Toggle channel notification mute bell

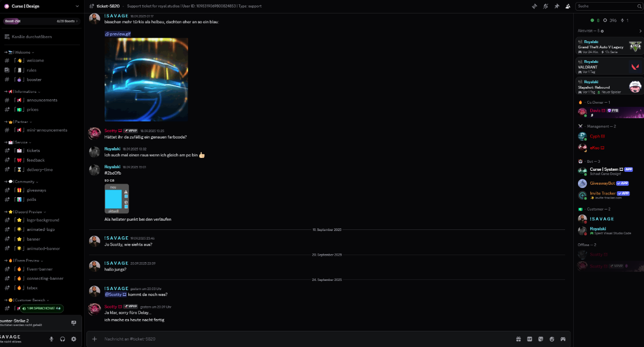click(545, 6)
